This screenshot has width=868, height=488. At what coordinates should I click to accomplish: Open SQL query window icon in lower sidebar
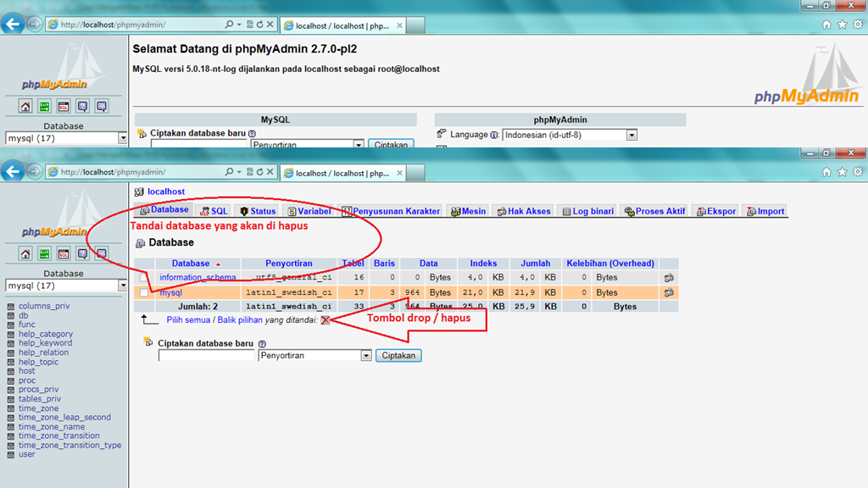[64, 254]
